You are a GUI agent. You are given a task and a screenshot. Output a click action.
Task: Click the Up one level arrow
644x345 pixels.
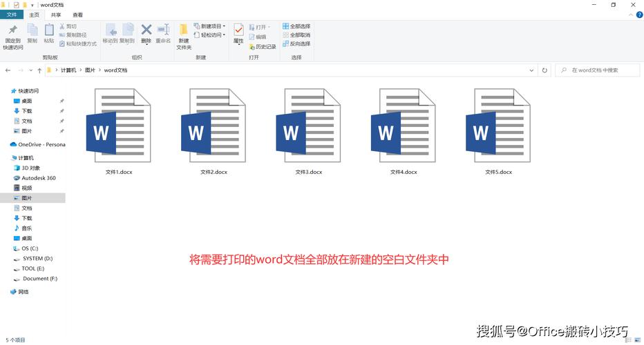(x=39, y=70)
